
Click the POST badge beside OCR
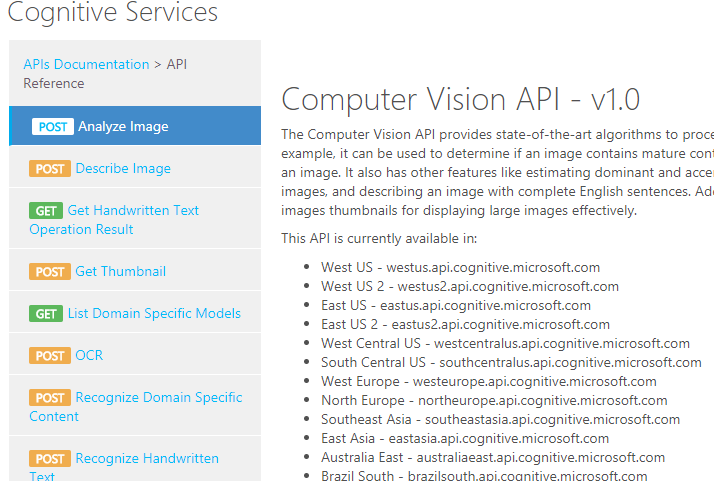point(50,356)
